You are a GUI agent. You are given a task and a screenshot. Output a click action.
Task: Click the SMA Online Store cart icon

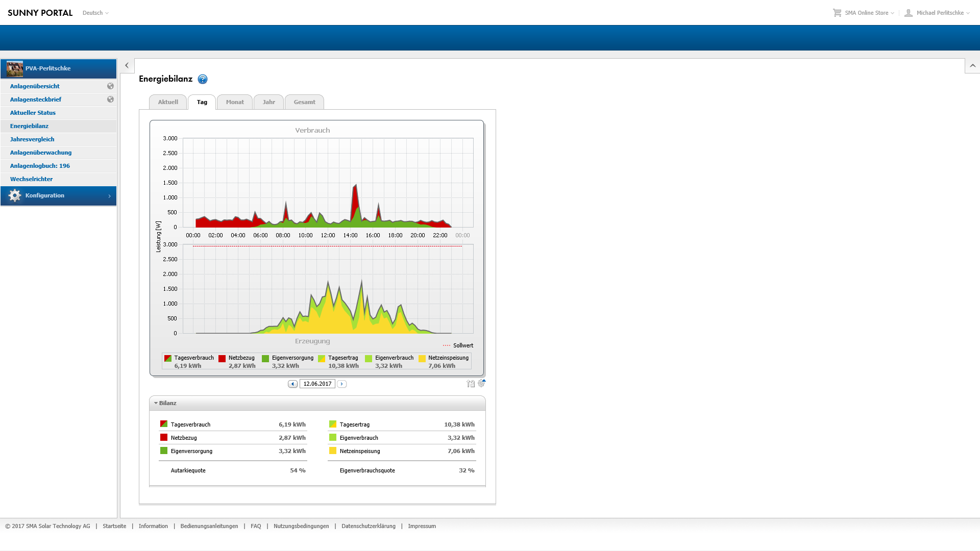pos(837,13)
